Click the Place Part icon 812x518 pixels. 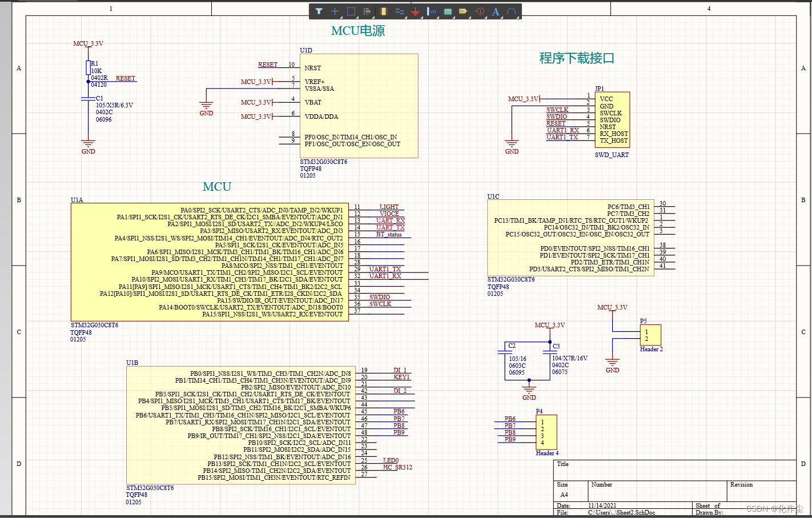pos(383,11)
